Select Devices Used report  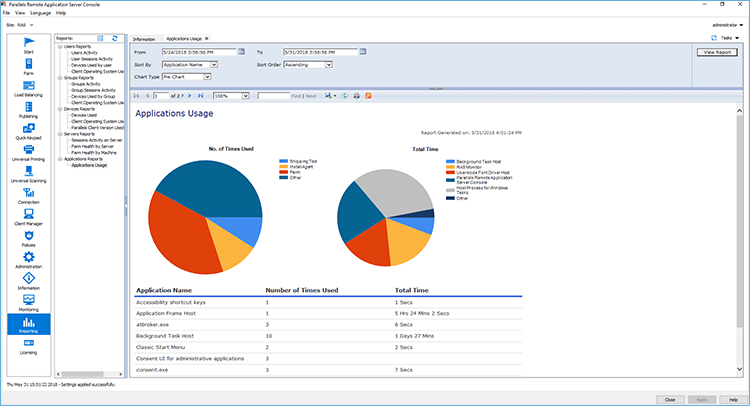pos(84,115)
